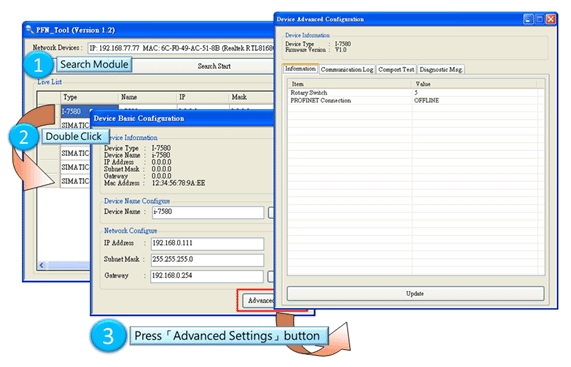Screen dimensions: 571x367
Task: Click the Live List left scroll arrow
Action: coord(42,265)
